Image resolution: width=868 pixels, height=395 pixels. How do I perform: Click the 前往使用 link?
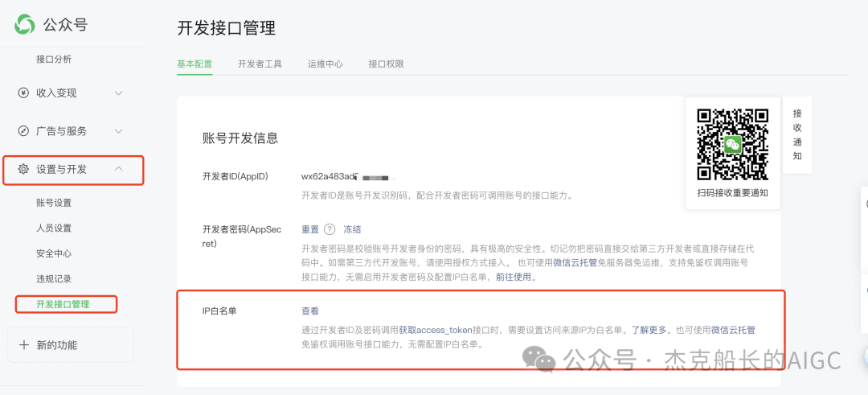(x=513, y=277)
